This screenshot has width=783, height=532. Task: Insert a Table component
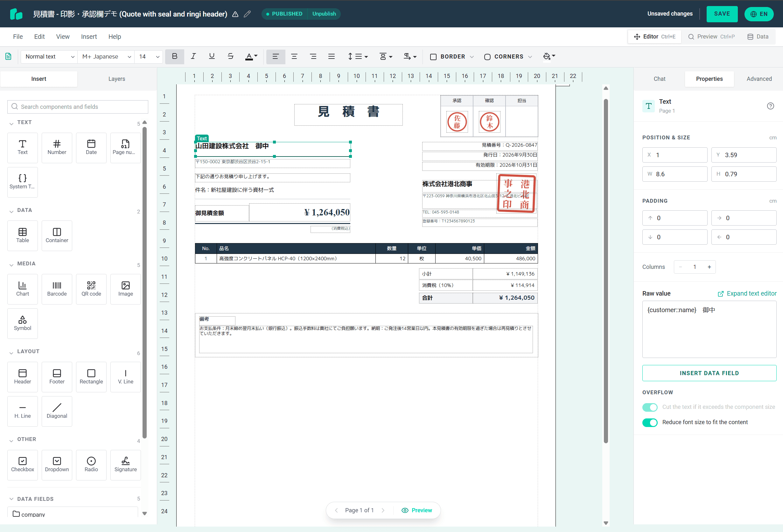click(x=23, y=235)
